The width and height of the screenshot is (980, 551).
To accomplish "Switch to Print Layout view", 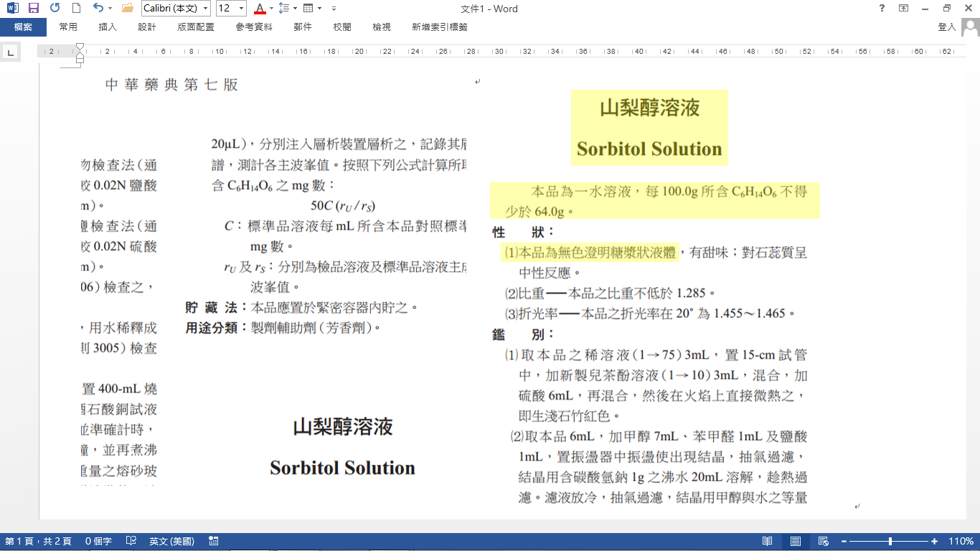I will (796, 541).
